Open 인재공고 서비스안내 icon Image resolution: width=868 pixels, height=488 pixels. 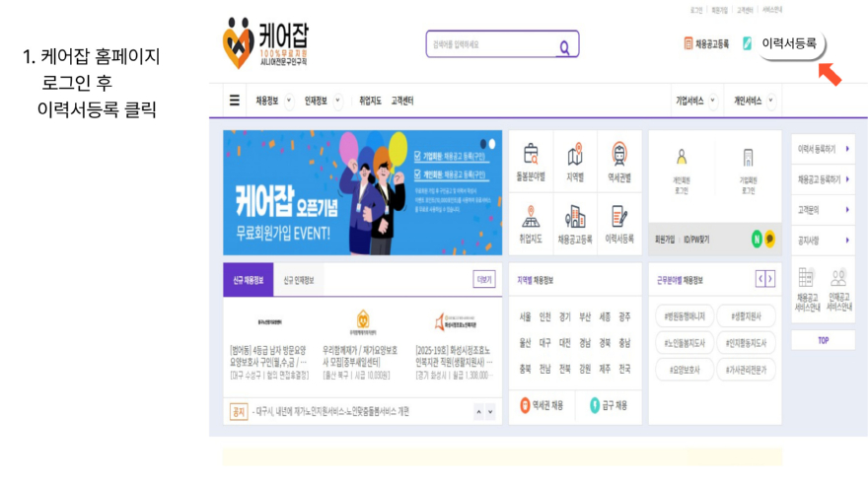click(x=838, y=289)
